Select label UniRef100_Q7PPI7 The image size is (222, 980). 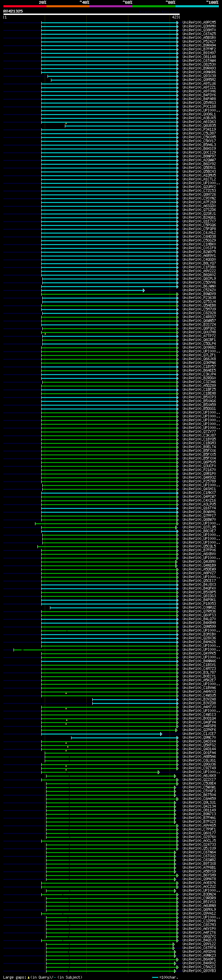[x=199, y=516]
